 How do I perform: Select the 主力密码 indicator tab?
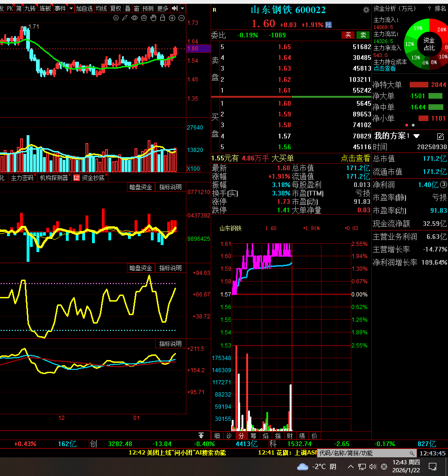coord(22,178)
